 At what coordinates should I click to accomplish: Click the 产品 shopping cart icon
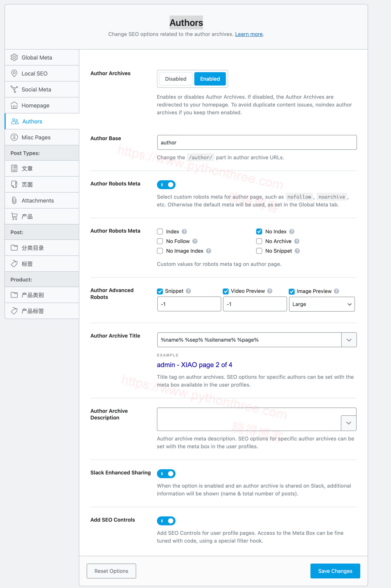[x=14, y=216]
